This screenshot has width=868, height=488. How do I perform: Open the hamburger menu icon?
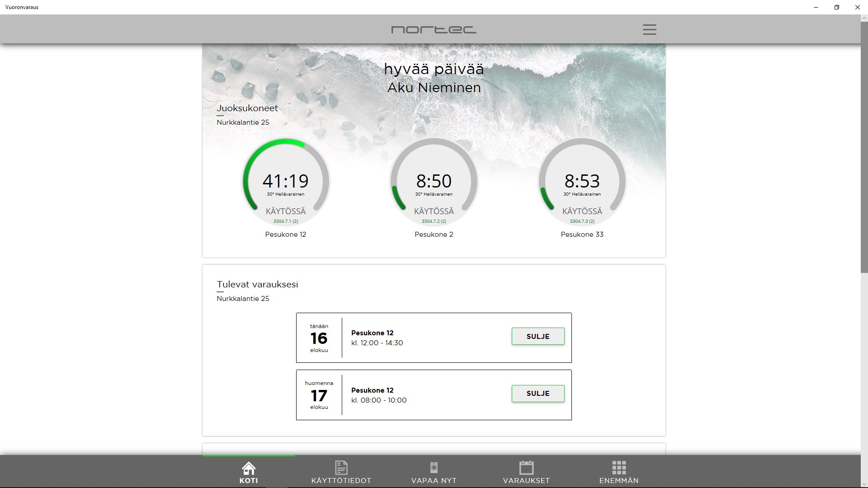tap(649, 29)
